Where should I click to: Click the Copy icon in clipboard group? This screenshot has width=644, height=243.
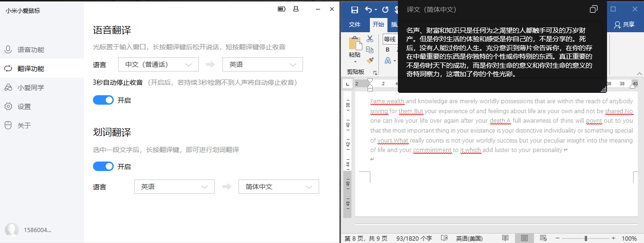click(x=370, y=50)
